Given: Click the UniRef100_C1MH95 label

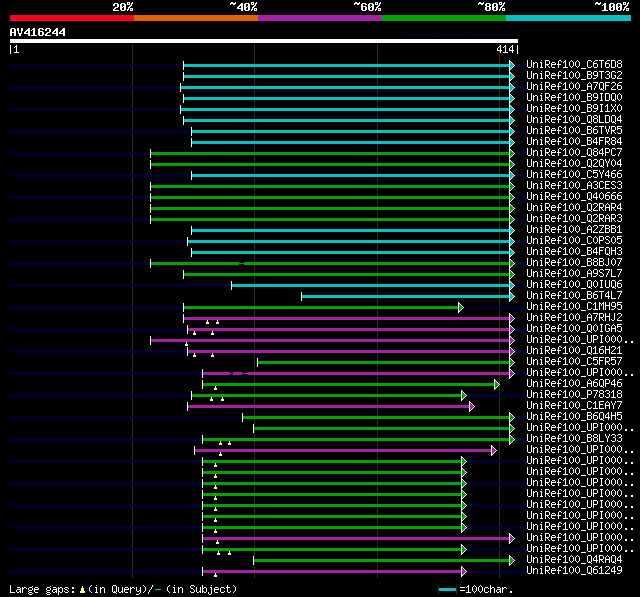Looking at the screenshot, I should 574,307.
